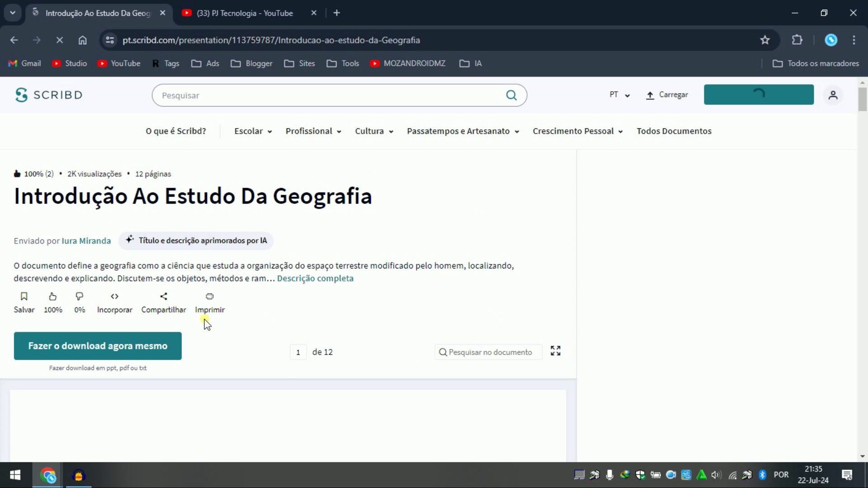Click the volume speaker icon in system tray
This screenshot has width=868, height=488.
[x=717, y=475]
